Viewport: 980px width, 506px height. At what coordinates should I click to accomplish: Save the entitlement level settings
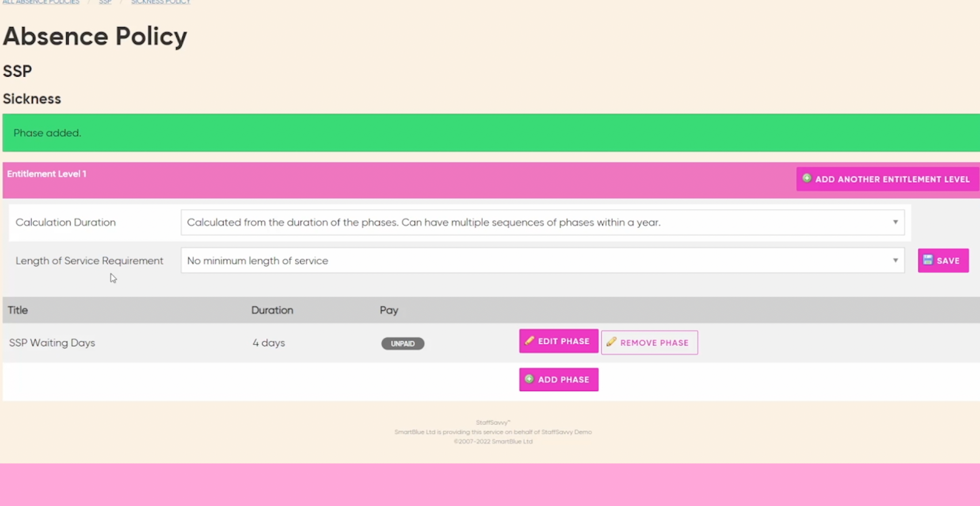point(943,261)
